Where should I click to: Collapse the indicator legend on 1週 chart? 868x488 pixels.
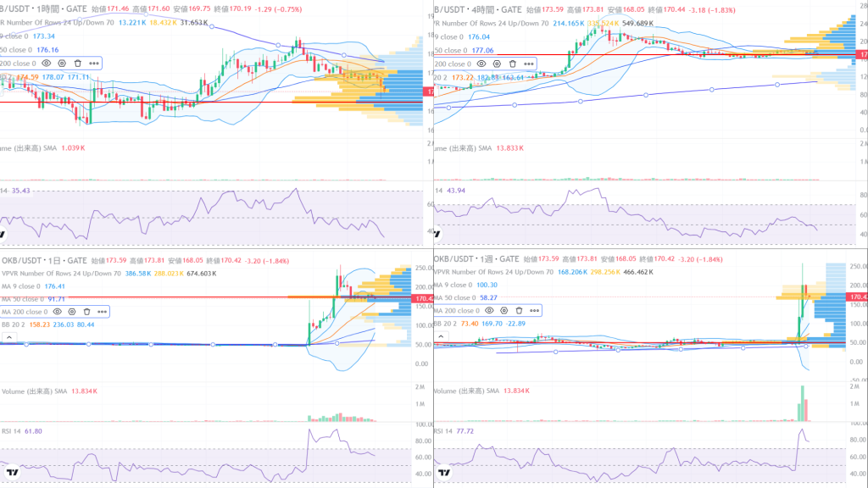(441, 335)
